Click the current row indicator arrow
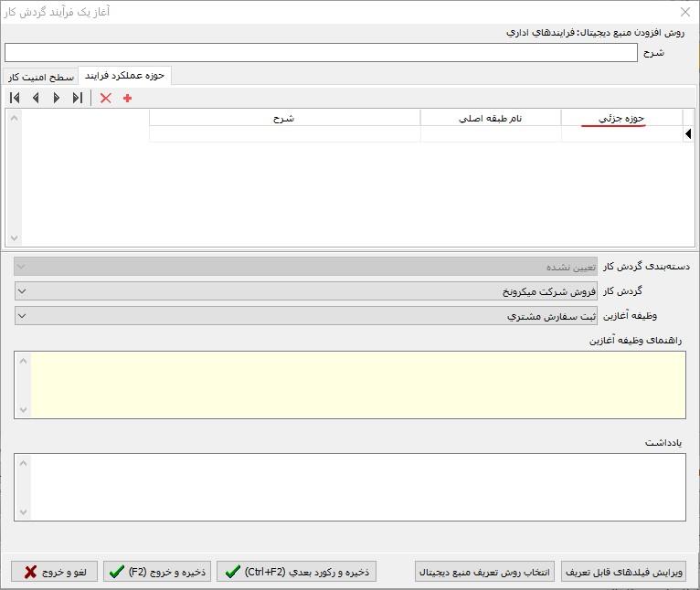 tap(688, 134)
